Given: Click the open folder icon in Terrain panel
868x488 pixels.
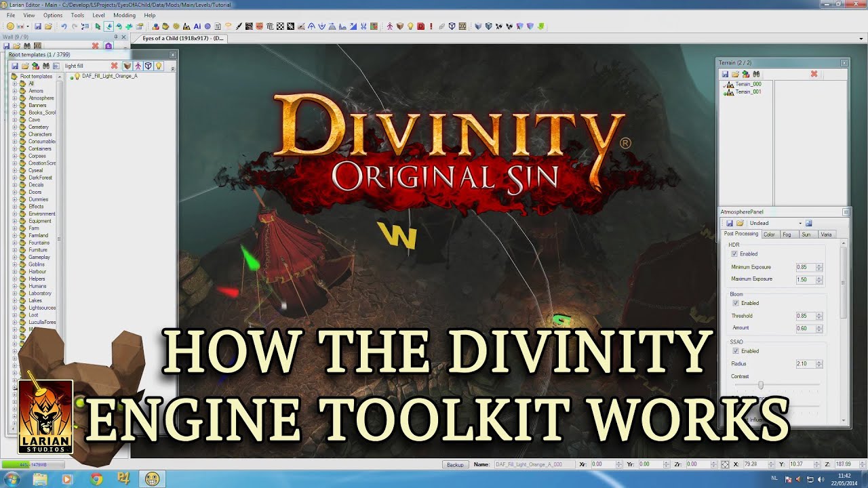Looking at the screenshot, I should [735, 74].
